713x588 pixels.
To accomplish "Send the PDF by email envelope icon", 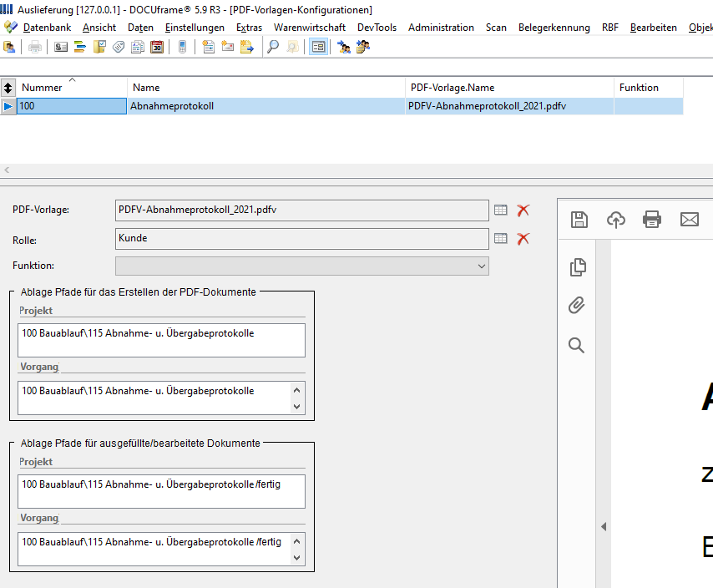I will click(690, 220).
